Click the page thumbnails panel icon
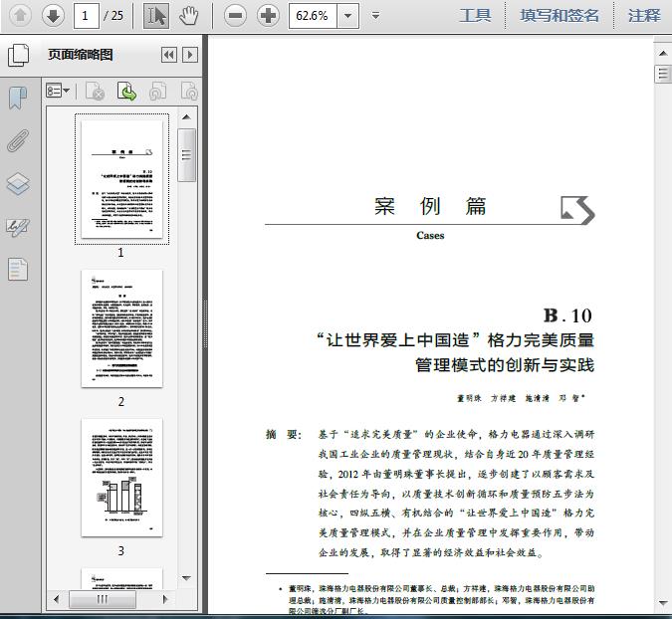Image resolution: width=672 pixels, height=619 pixels. coord(19,55)
